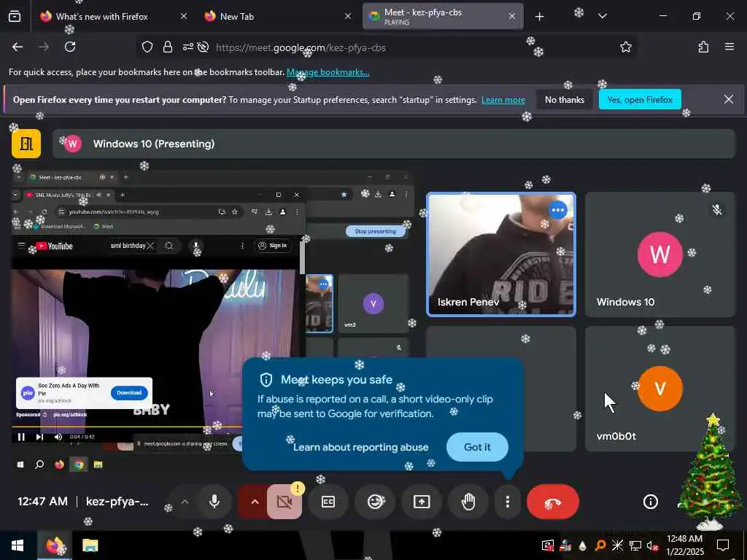
Task: Open site permissions icon in address bar
Action: pyautogui.click(x=187, y=47)
